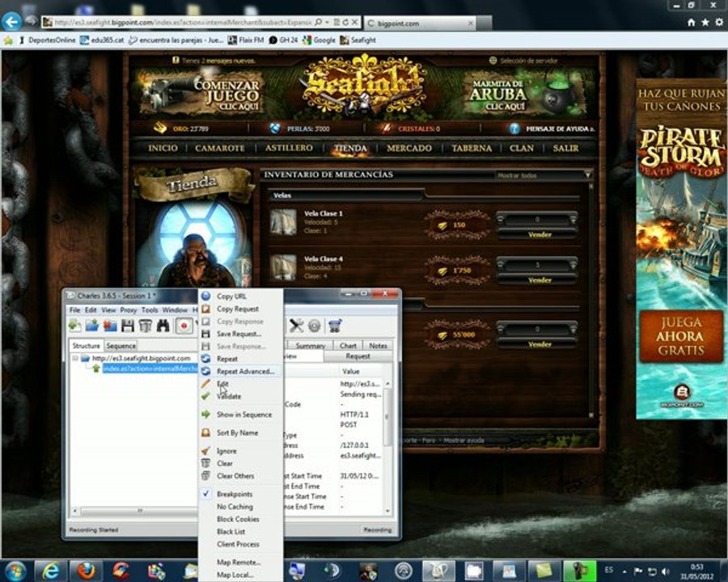Click Charles shopping cart icon
The height and width of the screenshot is (582, 728).
(x=335, y=326)
